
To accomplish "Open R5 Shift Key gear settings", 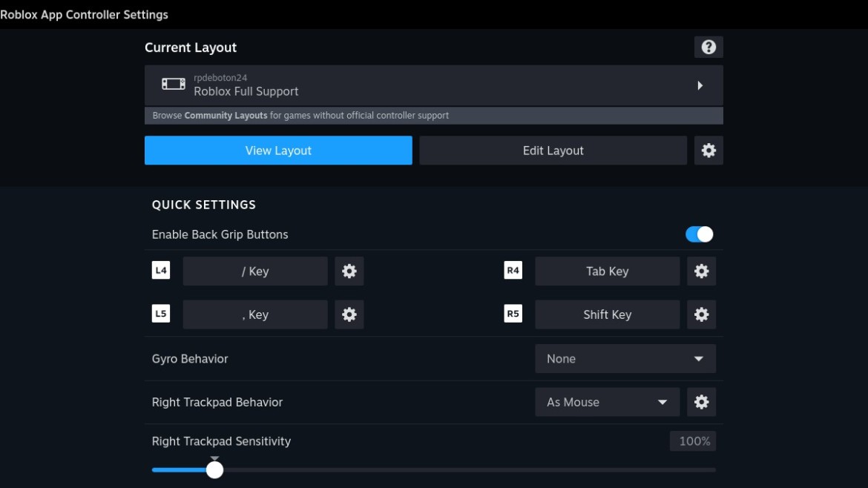I will click(701, 314).
